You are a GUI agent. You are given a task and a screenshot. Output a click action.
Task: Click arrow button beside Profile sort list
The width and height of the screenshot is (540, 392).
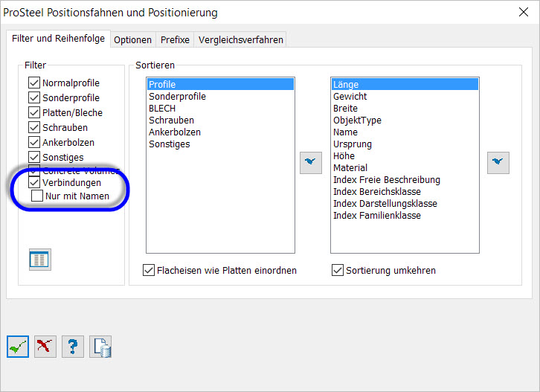coord(311,163)
